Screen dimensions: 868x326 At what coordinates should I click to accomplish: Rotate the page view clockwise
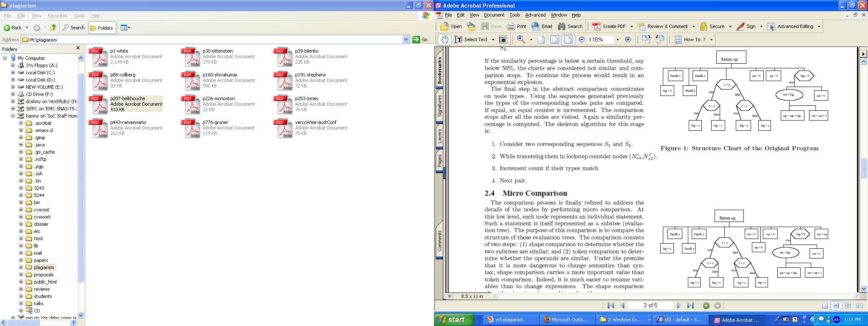pyautogui.click(x=646, y=39)
